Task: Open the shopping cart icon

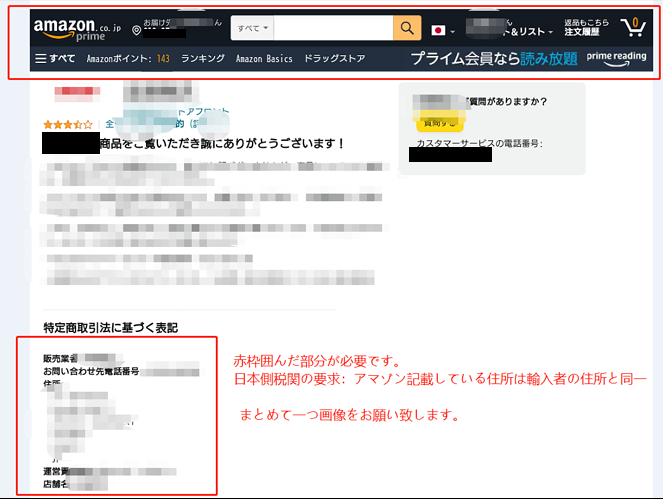Action: (632, 27)
